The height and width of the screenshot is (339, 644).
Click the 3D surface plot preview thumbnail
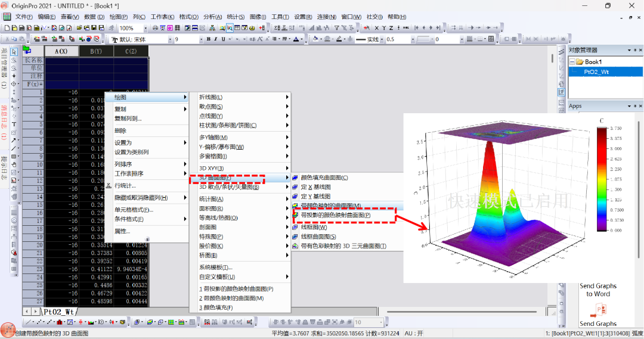point(519,198)
